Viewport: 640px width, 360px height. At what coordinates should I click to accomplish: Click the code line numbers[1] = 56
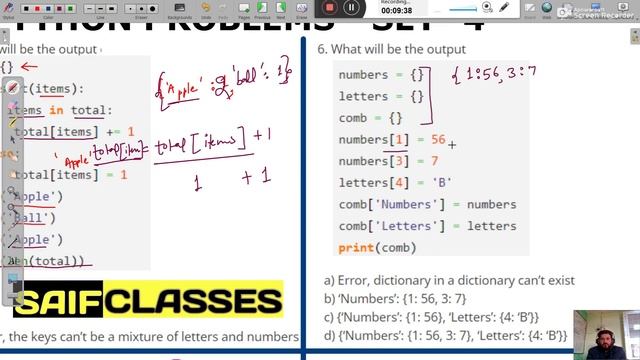point(392,140)
